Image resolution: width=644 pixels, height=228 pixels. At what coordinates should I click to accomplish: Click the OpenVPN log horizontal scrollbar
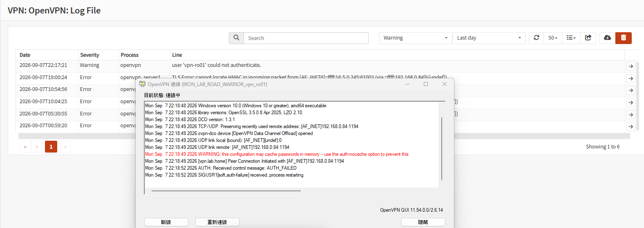pyautogui.click(x=226, y=190)
